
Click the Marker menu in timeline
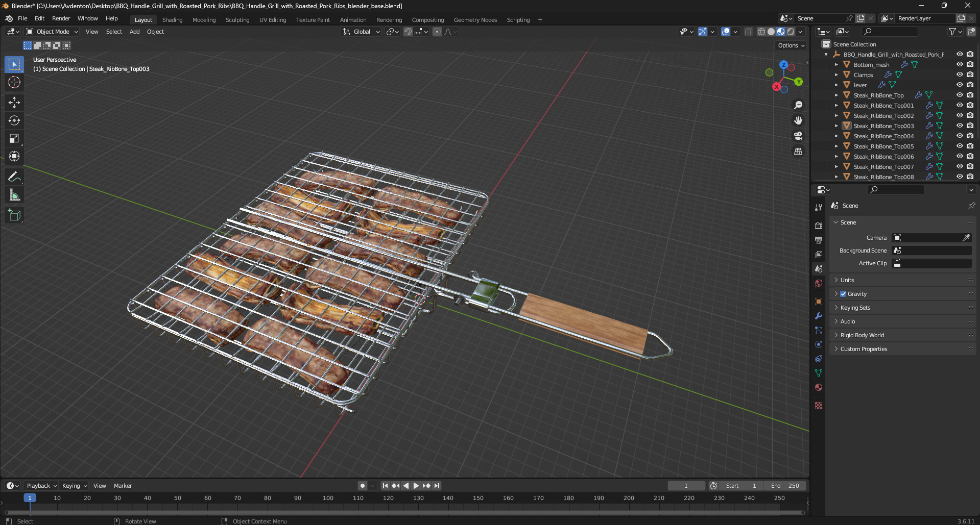[x=123, y=486]
